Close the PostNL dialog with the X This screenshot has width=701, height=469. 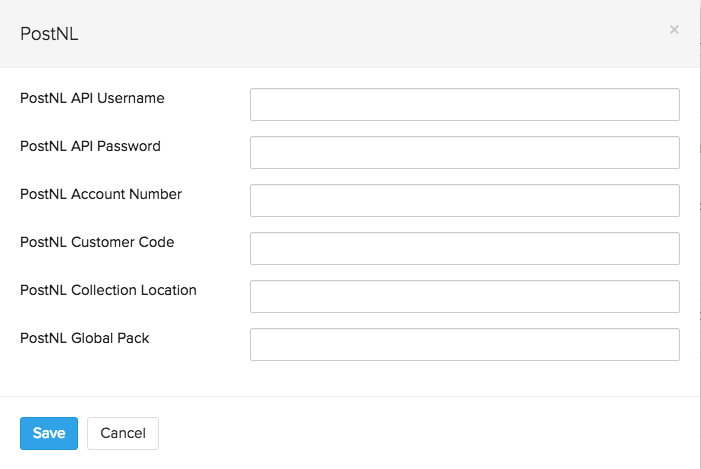tap(674, 30)
